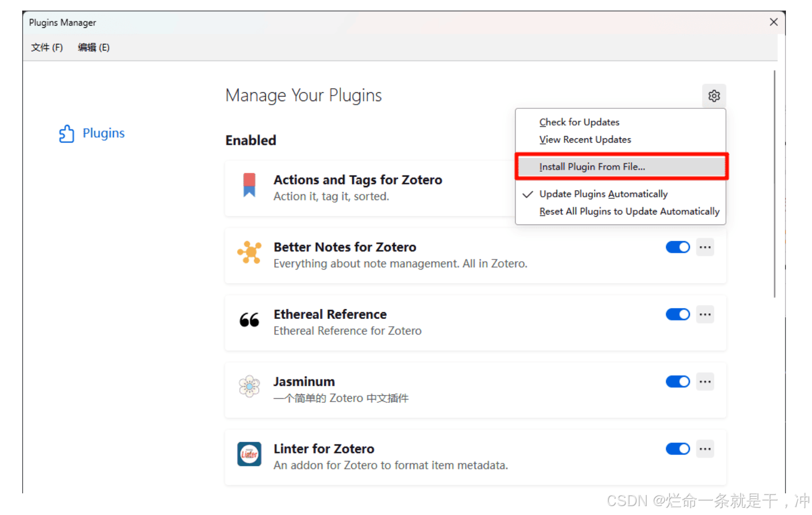Toggle Update Plugins Automatically checkmark option
Image resolution: width=812 pixels, height=515 pixels.
[x=621, y=194]
